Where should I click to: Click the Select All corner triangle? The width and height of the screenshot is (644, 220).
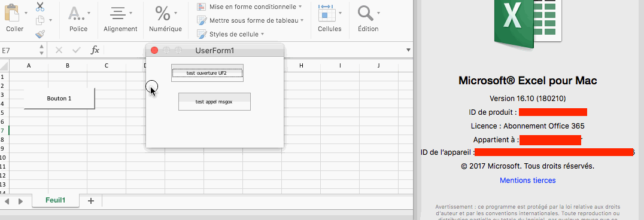point(5,66)
